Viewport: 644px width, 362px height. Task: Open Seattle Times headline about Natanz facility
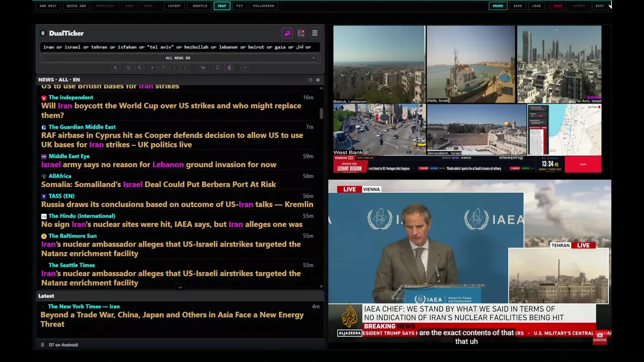171,278
